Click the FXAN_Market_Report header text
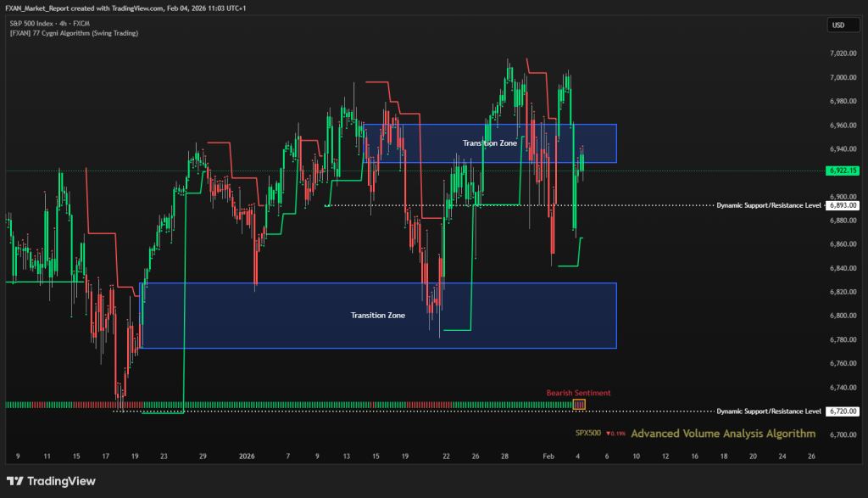The width and height of the screenshot is (868, 498). tap(42, 7)
